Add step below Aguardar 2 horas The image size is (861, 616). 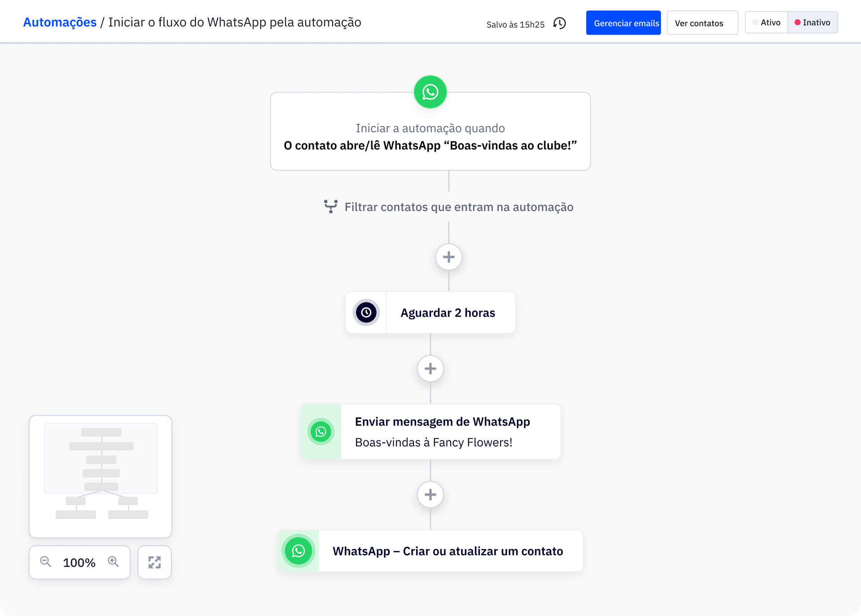430,369
